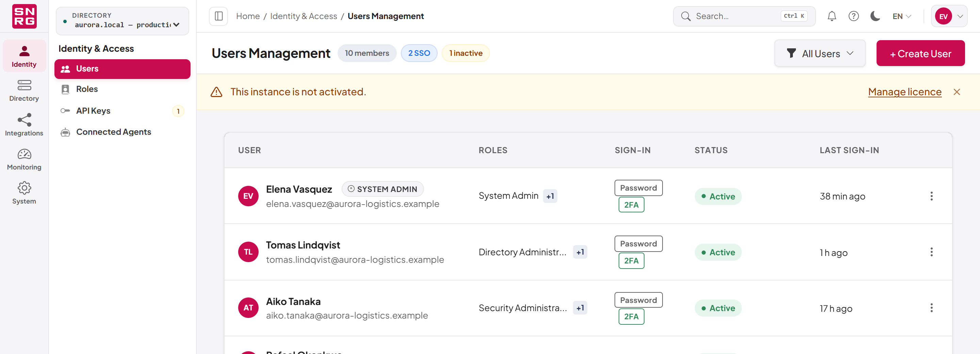The width and height of the screenshot is (980, 354).
Task: Open Connected Agents menu item
Action: (x=122, y=132)
